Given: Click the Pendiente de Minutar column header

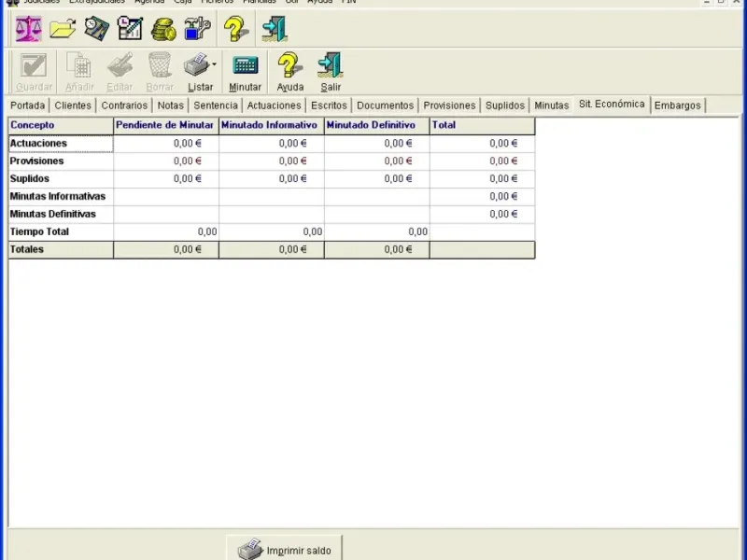Looking at the screenshot, I should (x=166, y=126).
